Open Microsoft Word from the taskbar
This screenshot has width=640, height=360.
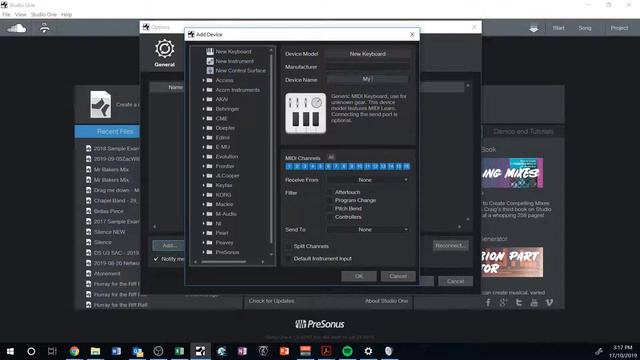pos(116,351)
